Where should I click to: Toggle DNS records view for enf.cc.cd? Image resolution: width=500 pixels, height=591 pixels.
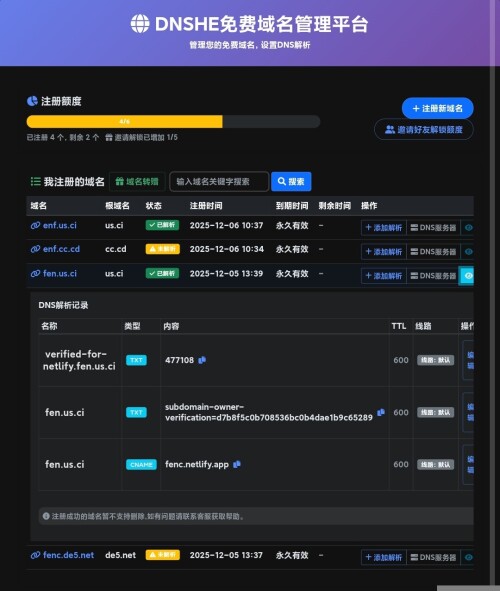(468, 252)
